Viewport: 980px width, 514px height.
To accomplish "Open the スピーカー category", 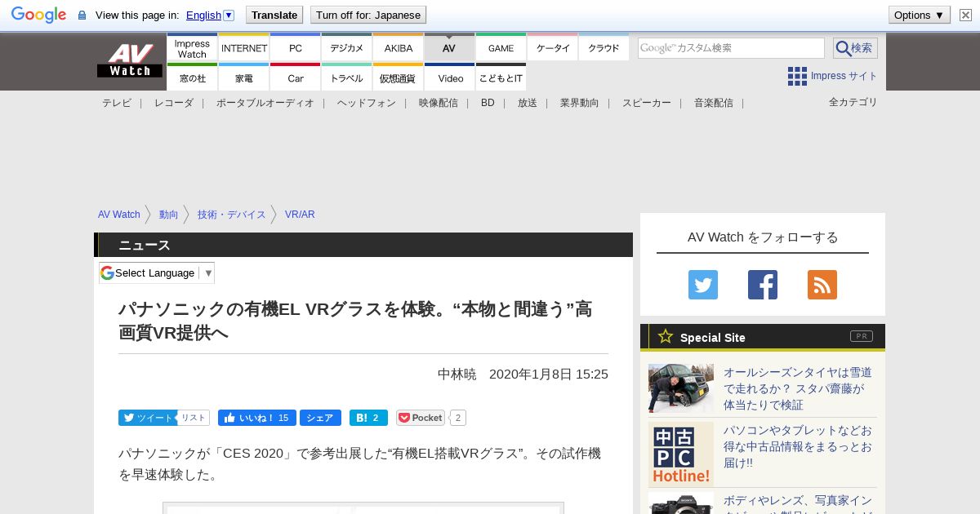I will (x=647, y=103).
